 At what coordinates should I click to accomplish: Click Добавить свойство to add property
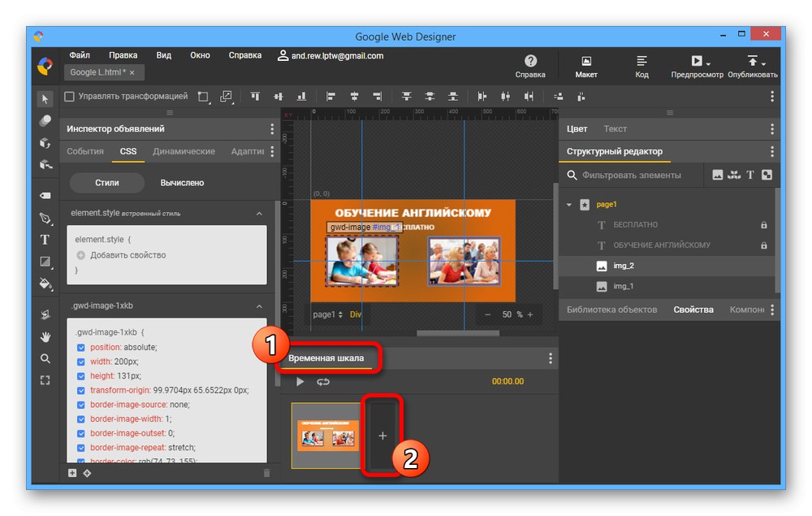tap(127, 255)
